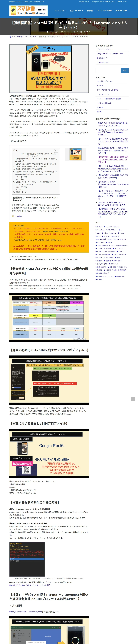Viewport: 138px width, 644px height.
Task: Open the SMS対応データSIM category
Action: pos(104,81)
